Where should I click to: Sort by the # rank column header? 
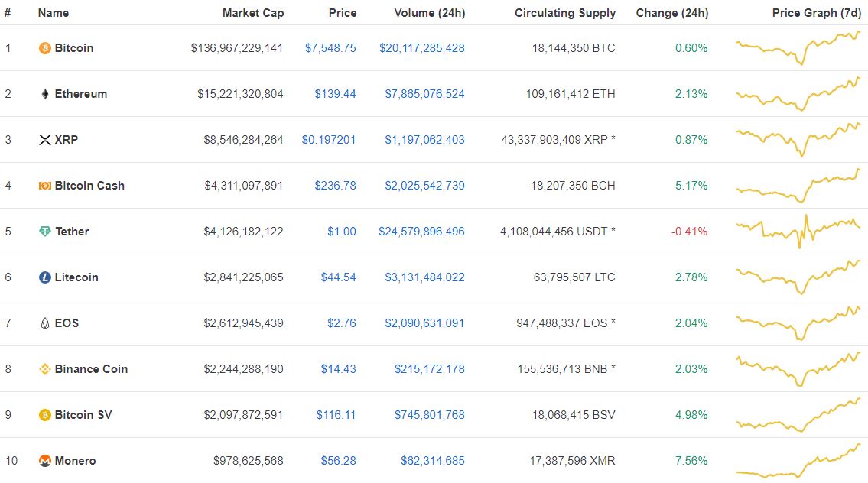click(x=7, y=13)
